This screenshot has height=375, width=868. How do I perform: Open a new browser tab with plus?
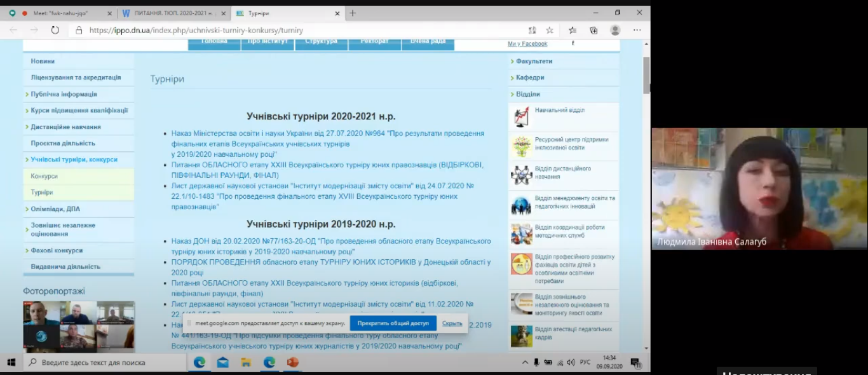pos(353,13)
